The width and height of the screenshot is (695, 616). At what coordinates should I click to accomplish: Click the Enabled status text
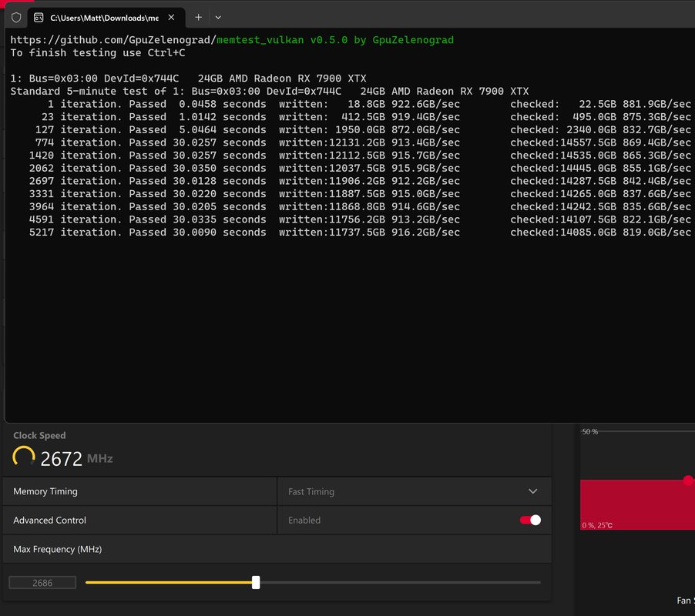tap(304, 521)
